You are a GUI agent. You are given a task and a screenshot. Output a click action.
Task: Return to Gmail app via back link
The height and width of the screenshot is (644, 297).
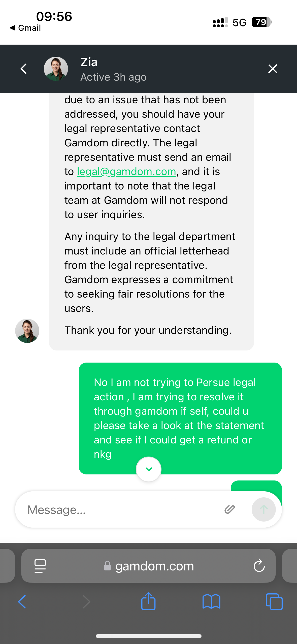(x=25, y=28)
